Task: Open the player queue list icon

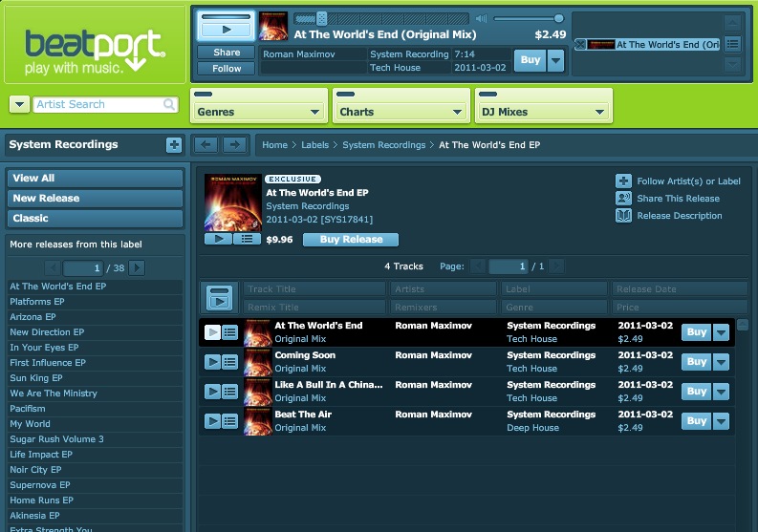Action: [732, 44]
